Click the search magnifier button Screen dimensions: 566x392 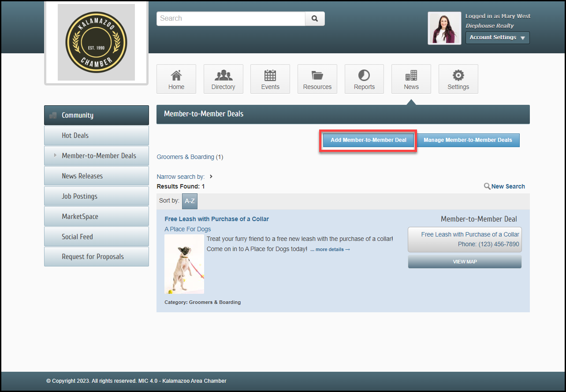pyautogui.click(x=315, y=18)
